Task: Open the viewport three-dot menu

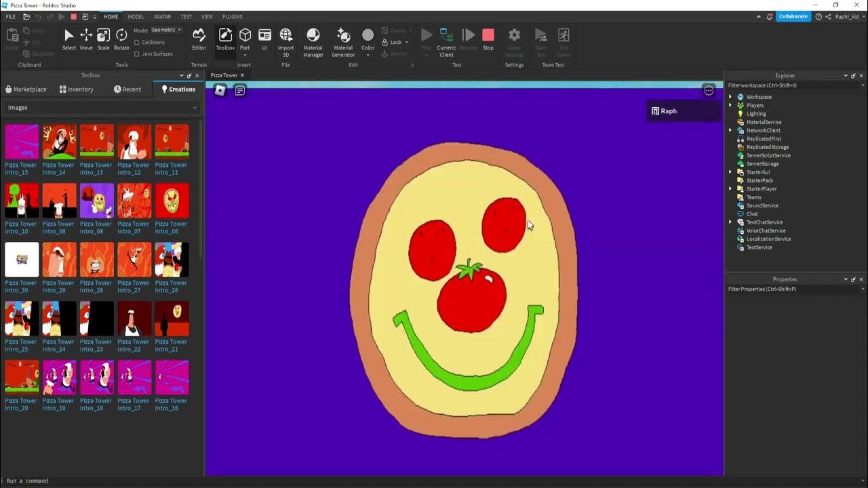Action: point(709,90)
